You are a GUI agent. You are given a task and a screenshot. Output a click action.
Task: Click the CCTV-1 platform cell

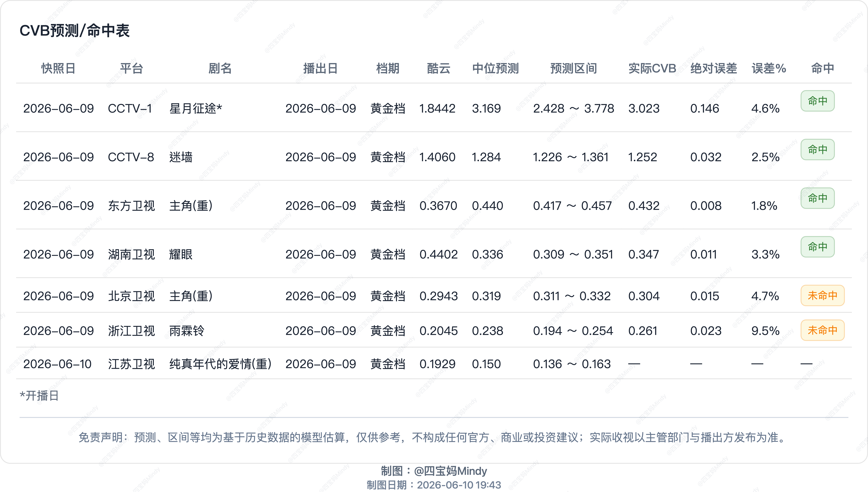click(x=130, y=108)
